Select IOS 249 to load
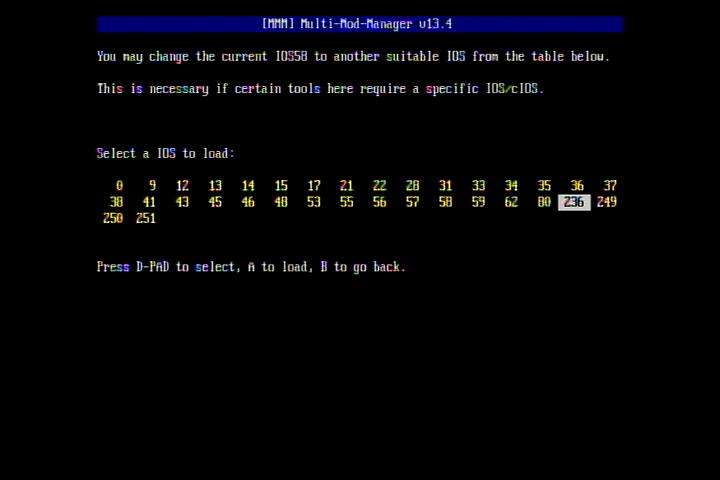 click(607, 202)
